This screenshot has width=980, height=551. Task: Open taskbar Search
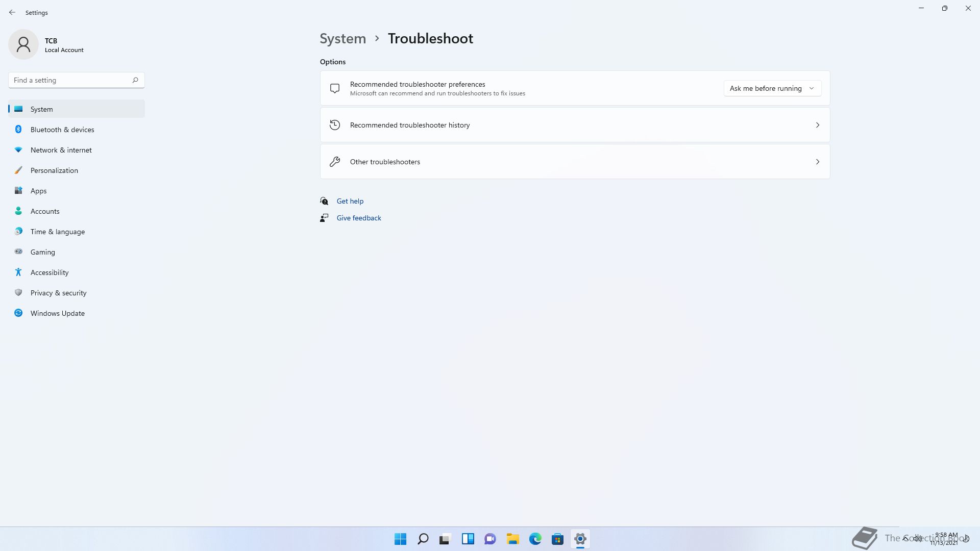423,539
